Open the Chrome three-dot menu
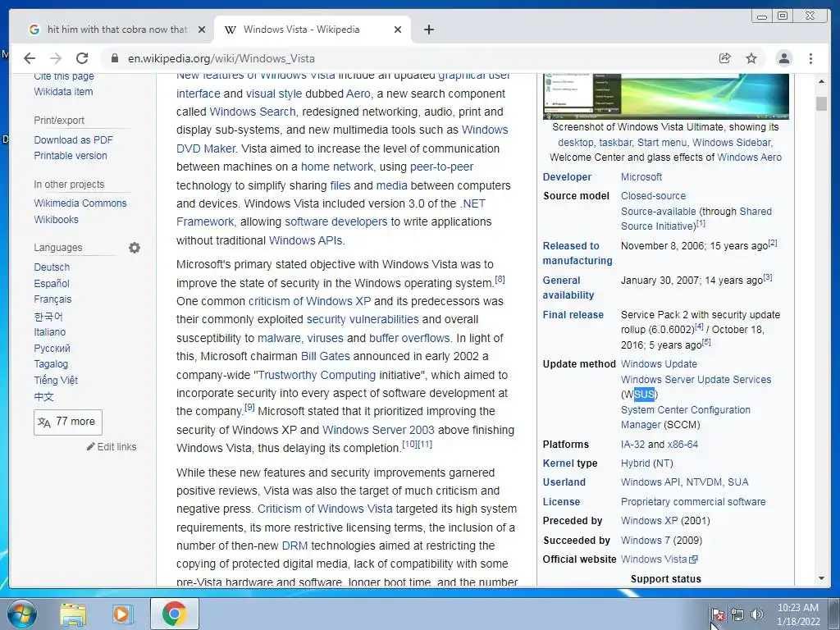This screenshot has width=840, height=630. pyautogui.click(x=810, y=58)
